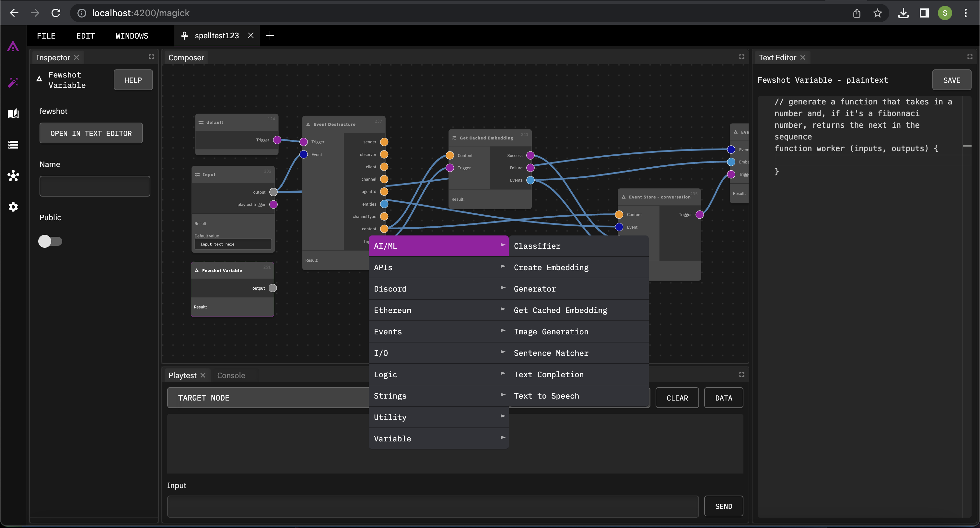Open the hub network sidebar icon
Image resolution: width=980 pixels, height=528 pixels.
click(13, 175)
